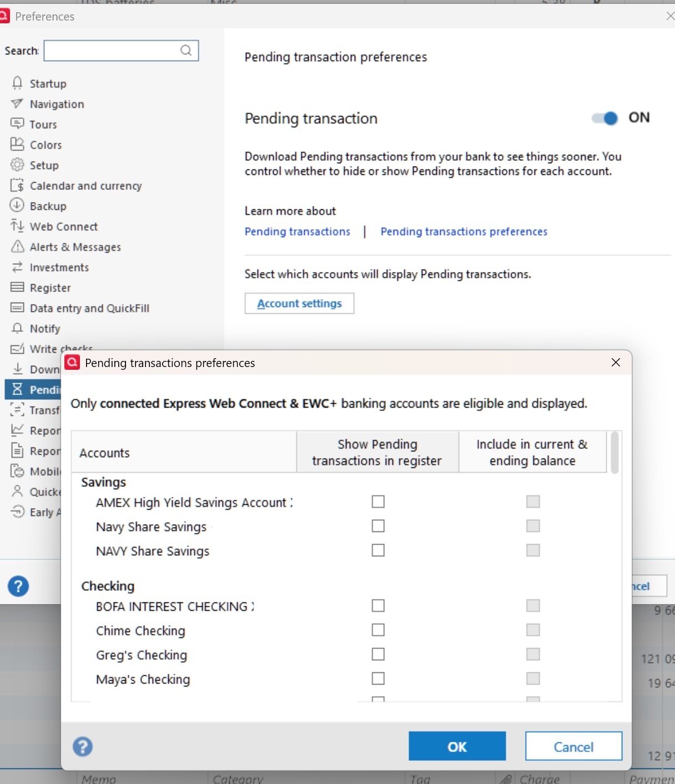This screenshot has width=675, height=784.
Task: Click the help icon in Preferences window
Action: tap(18, 586)
